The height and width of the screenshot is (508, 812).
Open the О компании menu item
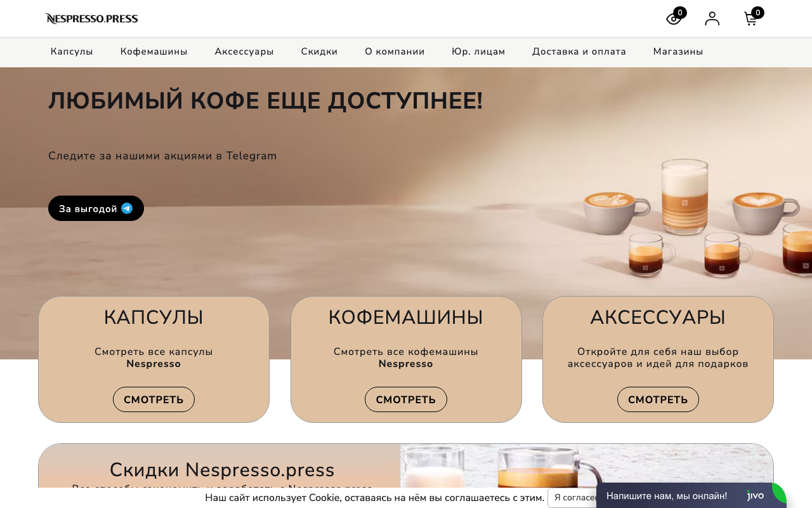[395, 52]
